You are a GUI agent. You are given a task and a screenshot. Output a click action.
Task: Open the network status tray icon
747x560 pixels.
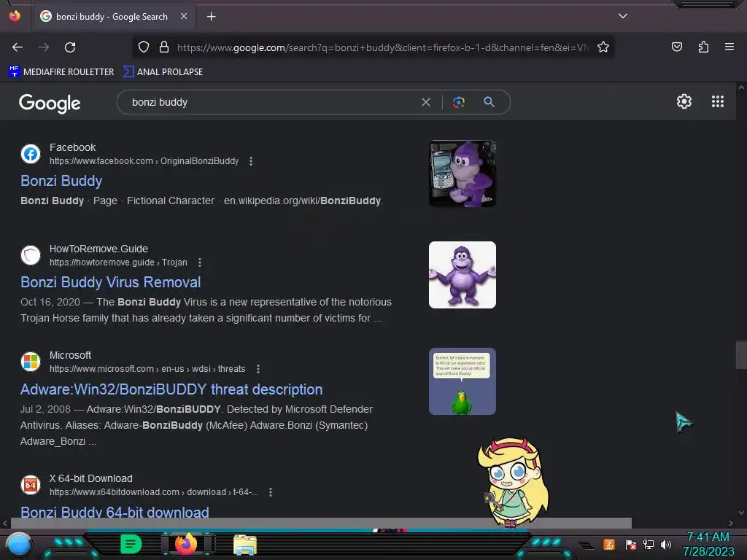[x=649, y=544]
